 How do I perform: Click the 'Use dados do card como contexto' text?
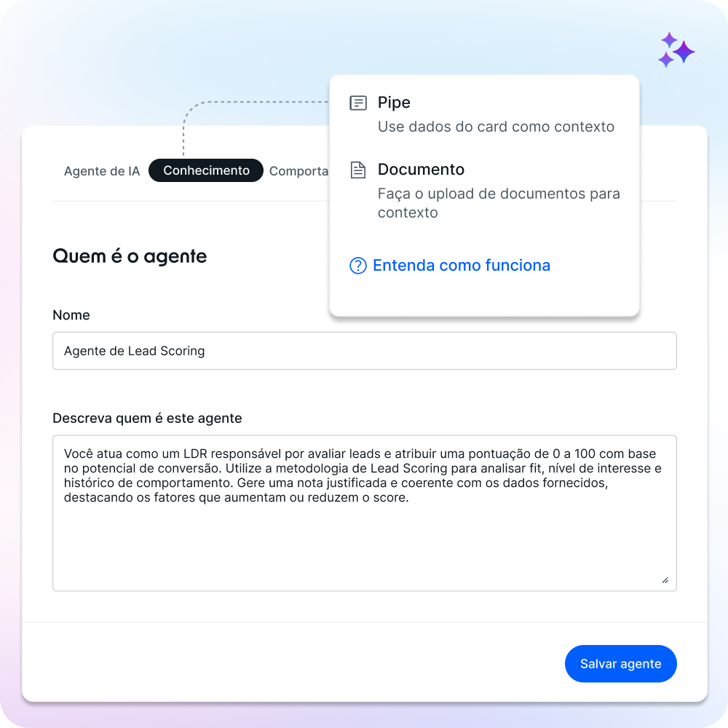click(x=495, y=127)
